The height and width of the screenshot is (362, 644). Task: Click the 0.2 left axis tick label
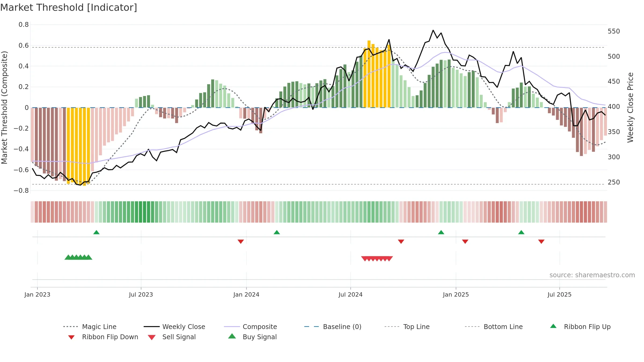[24, 87]
